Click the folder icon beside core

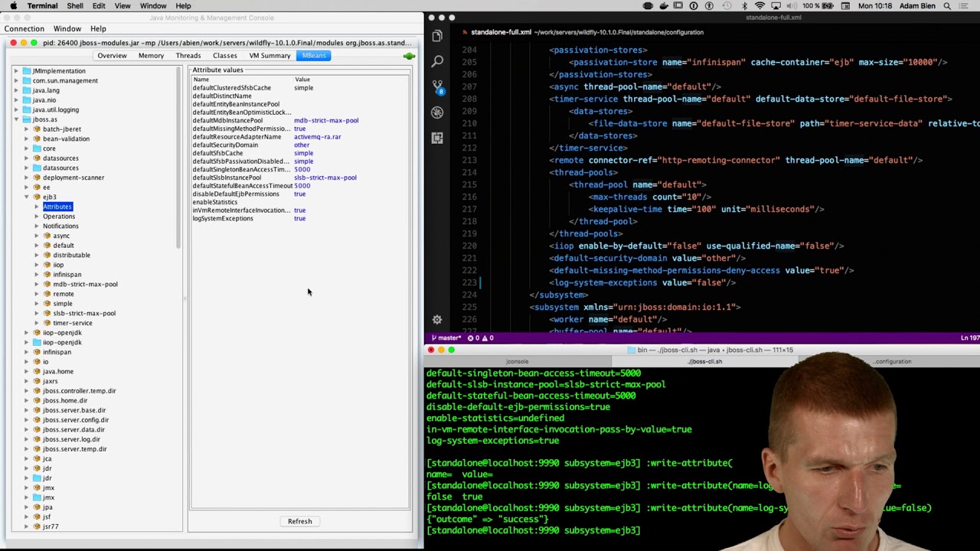pyautogui.click(x=37, y=148)
